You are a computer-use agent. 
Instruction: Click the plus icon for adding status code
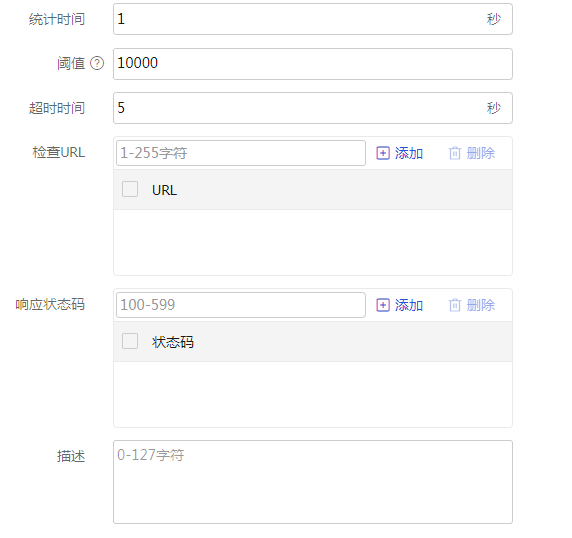tap(383, 305)
